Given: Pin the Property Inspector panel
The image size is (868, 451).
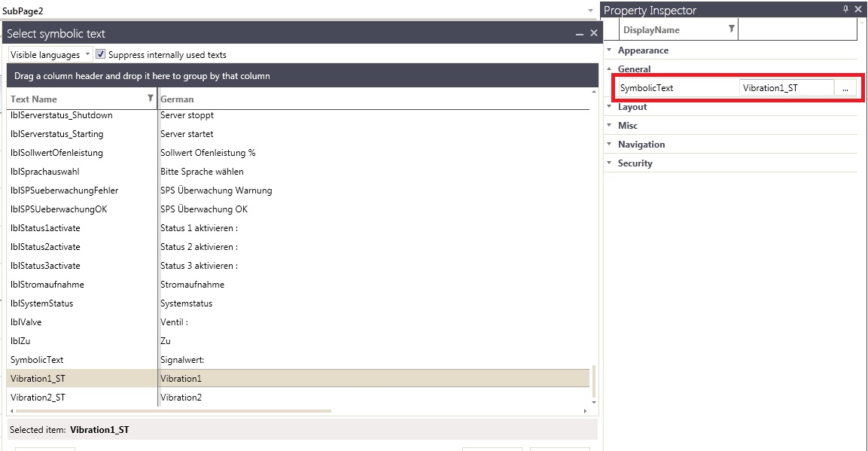Looking at the screenshot, I should [845, 9].
